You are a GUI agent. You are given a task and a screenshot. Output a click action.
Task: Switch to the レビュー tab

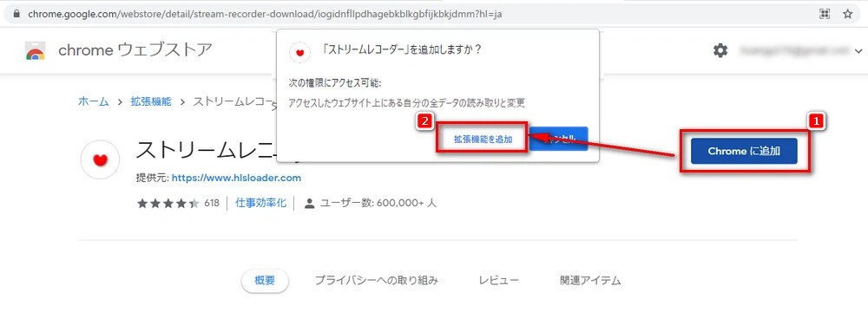coord(499,281)
